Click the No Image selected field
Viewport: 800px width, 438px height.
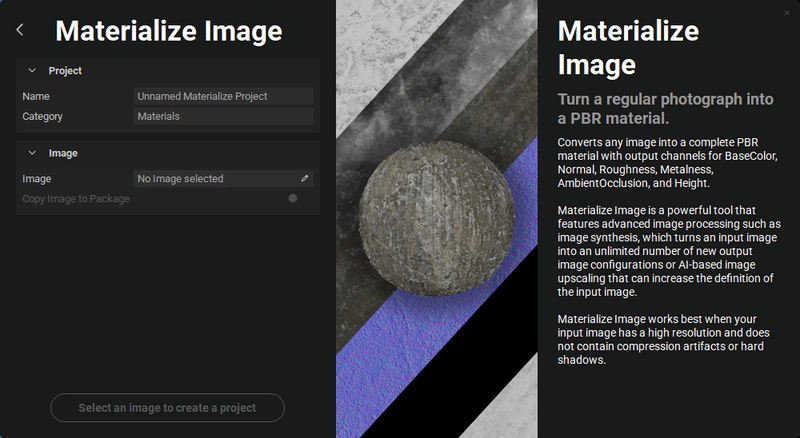click(x=223, y=178)
